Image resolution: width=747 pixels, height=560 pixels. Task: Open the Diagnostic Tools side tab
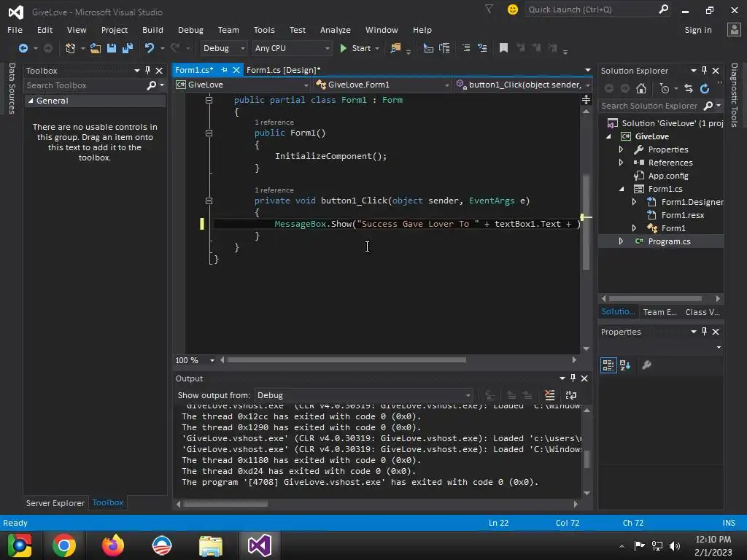[x=734, y=96]
